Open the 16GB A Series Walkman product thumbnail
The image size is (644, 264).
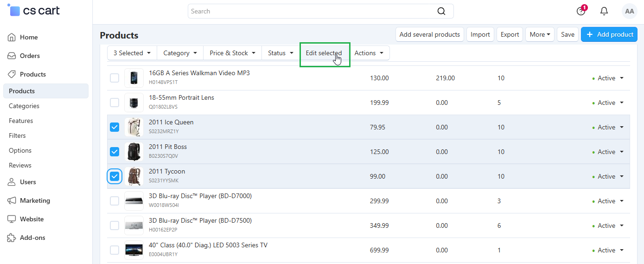tap(134, 78)
